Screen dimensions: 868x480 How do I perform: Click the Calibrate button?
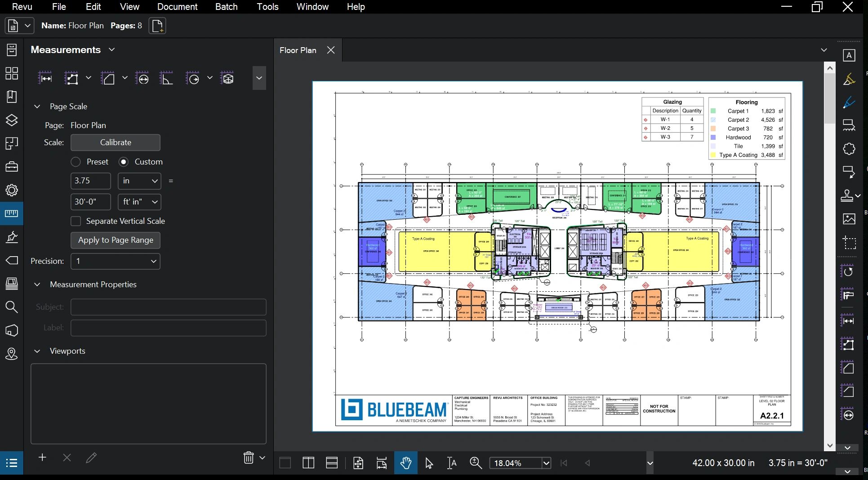[x=115, y=142]
